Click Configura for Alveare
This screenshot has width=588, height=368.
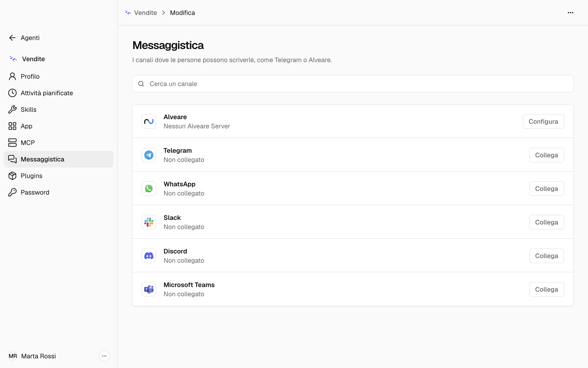543,121
